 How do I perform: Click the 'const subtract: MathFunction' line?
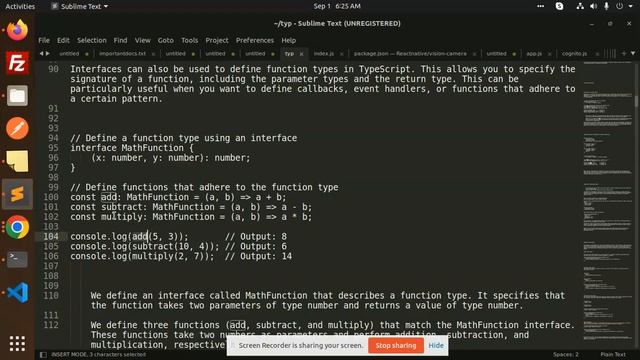[x=191, y=207]
